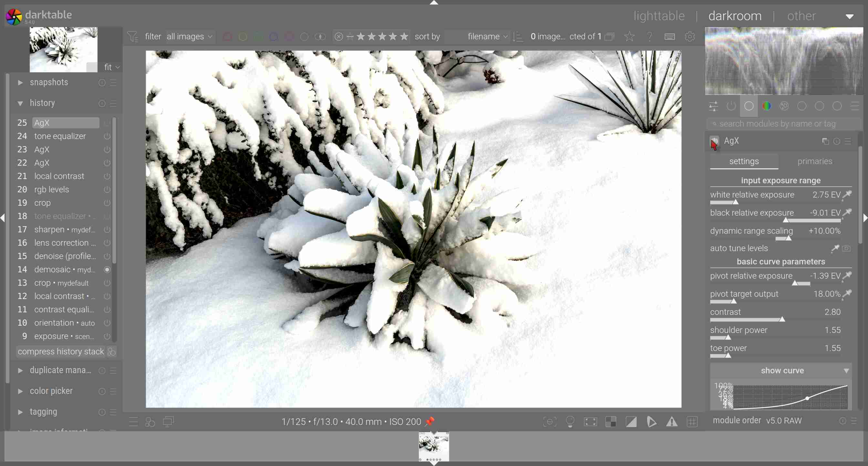
Task: Open the global preferences gear
Action: click(x=690, y=36)
